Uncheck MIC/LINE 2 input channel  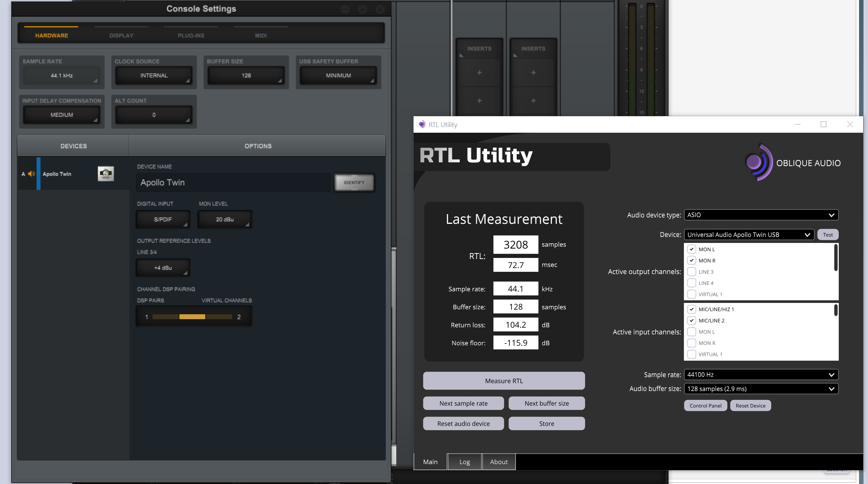tap(692, 321)
